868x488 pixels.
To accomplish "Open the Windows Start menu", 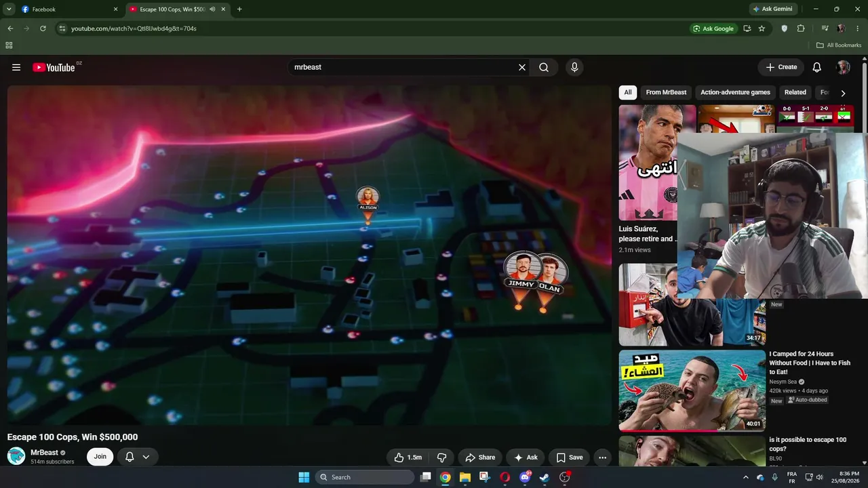I will 304,477.
